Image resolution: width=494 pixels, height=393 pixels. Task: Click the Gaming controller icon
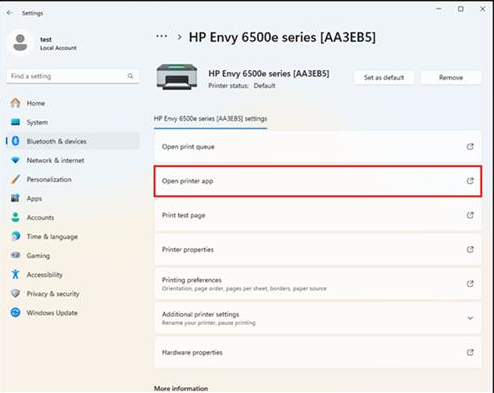15,255
